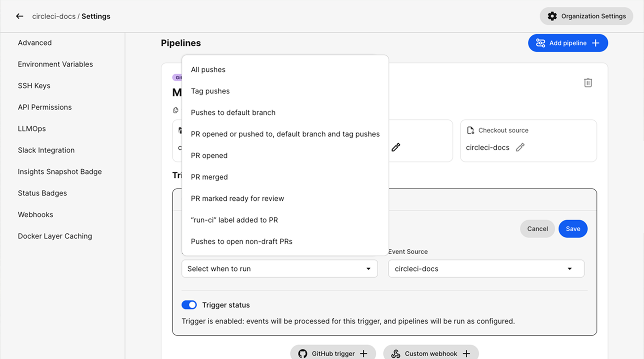Delete pipeline using trash icon
The width and height of the screenshot is (644, 359).
[588, 83]
